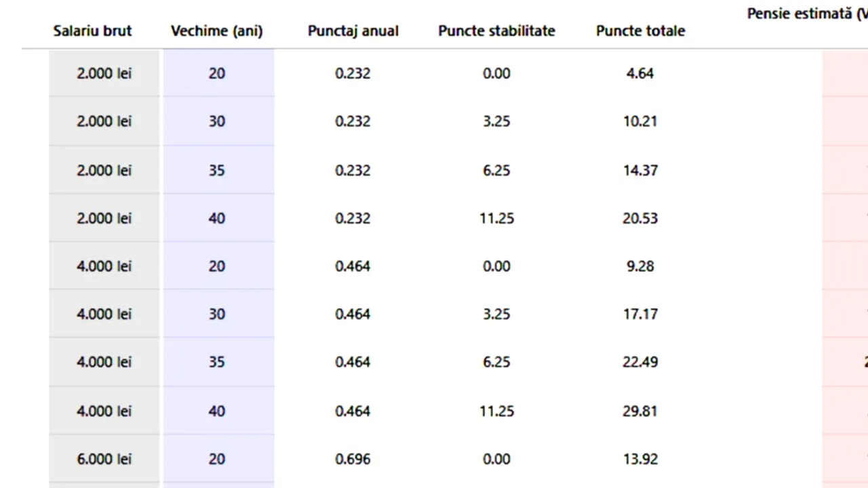Click the Puncte stabilitate column header

tap(496, 30)
